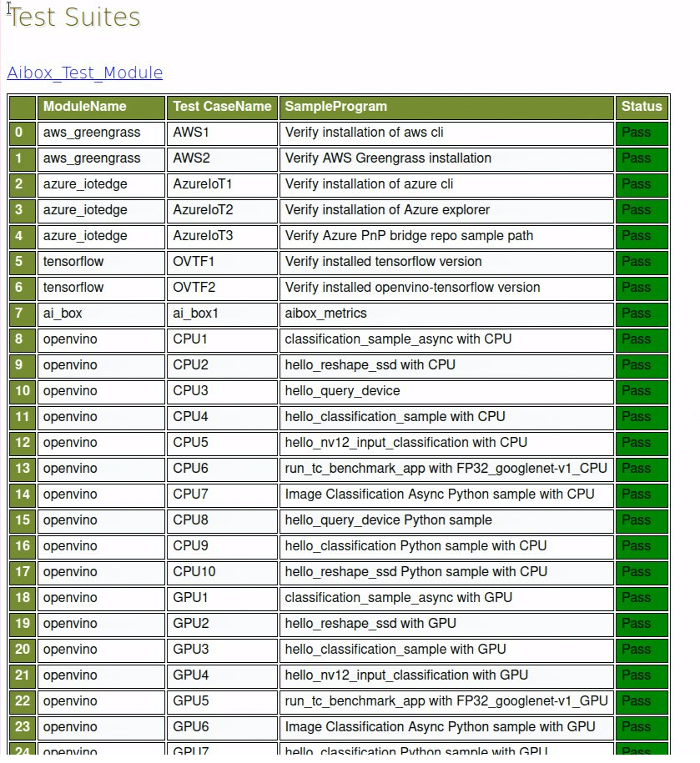Select the run_tc_benchmark_app with FP32_googlenet-v1_GPU cell
Image resolution: width=700 pixels, height=763 pixels.
(x=445, y=701)
